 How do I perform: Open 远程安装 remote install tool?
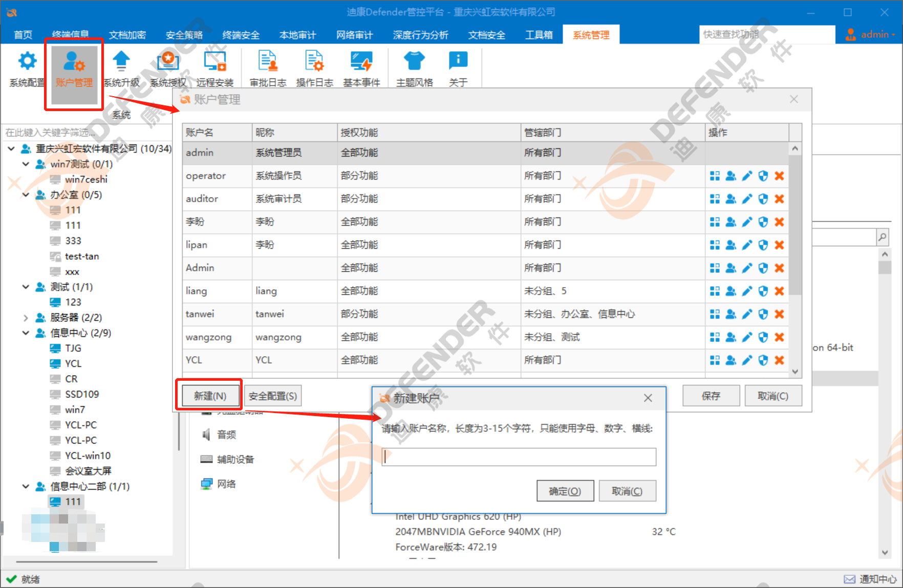pos(215,69)
